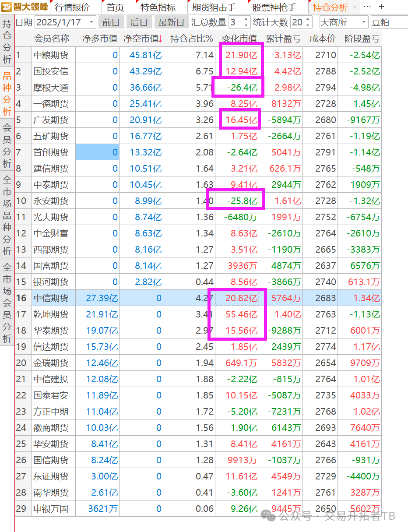Select the 中粮期货 row name

click(x=51, y=55)
